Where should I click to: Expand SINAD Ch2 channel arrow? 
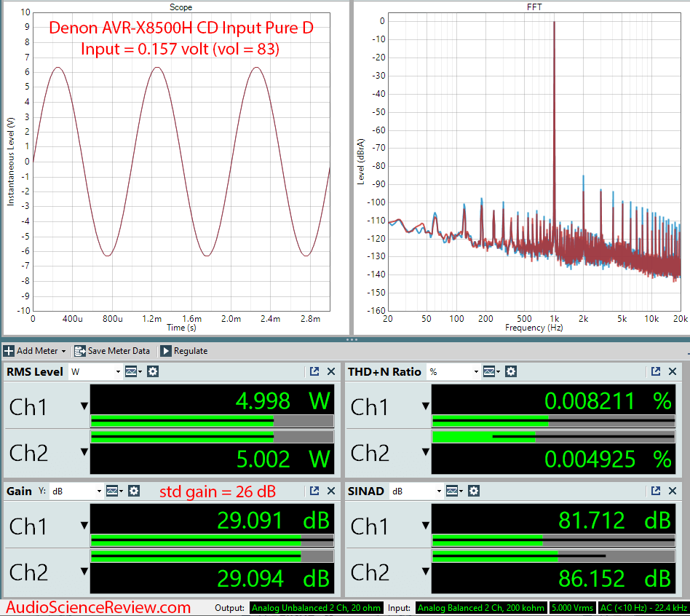[x=426, y=571]
